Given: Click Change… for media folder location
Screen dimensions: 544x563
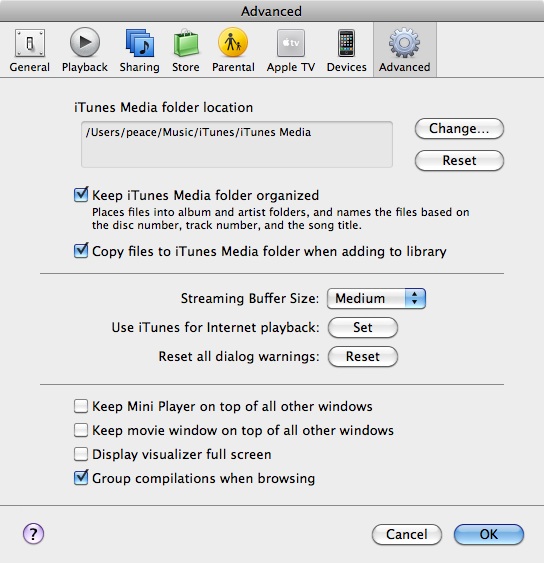Looking at the screenshot, I should coord(459,129).
